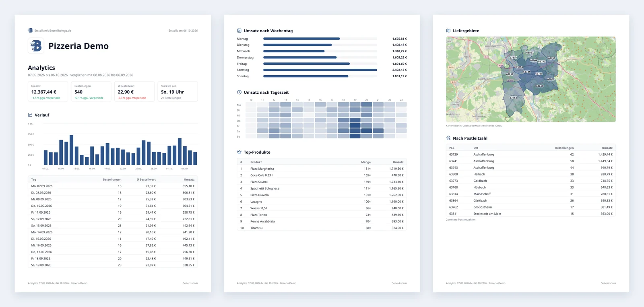Click the 'Sa, 19.09.2026' date cell

(41, 265)
